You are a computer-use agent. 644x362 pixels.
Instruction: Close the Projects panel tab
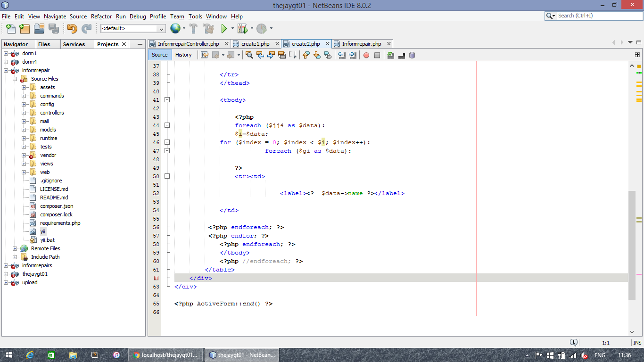click(x=124, y=44)
